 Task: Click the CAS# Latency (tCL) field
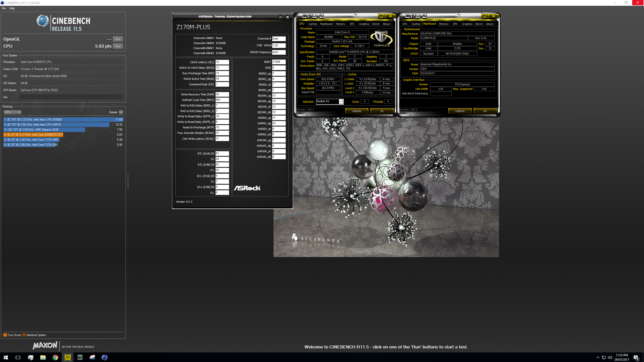click(222, 62)
